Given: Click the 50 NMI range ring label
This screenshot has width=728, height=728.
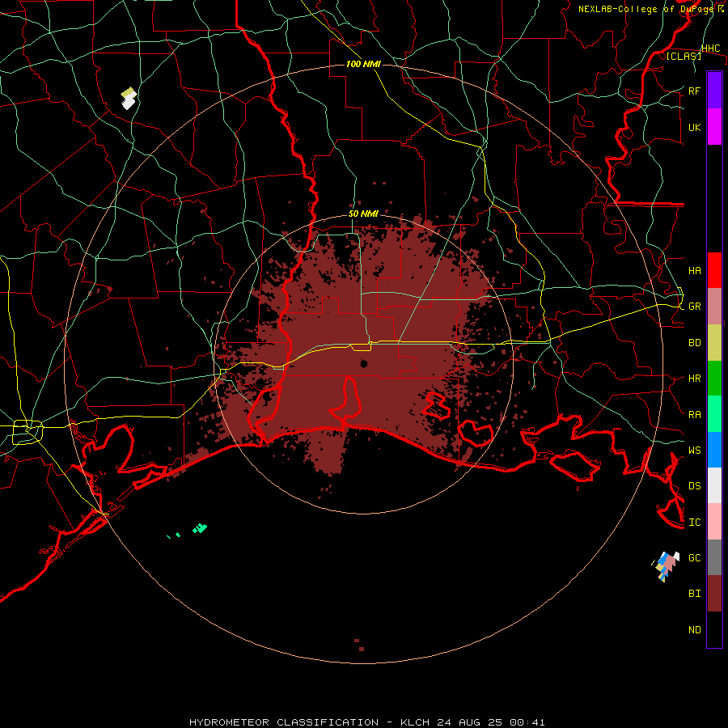Looking at the screenshot, I should tap(363, 214).
